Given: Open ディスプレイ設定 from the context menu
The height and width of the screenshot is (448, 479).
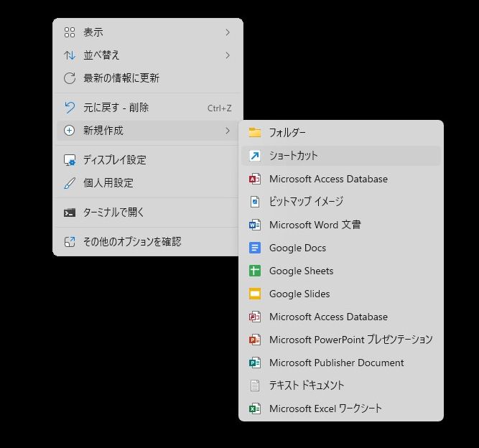Looking at the screenshot, I should pos(115,160).
